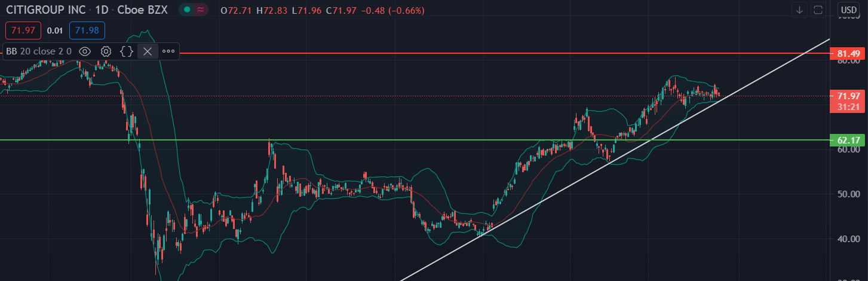Image resolution: width=868 pixels, height=281 pixels.
Task: Click countdown timer 31:21 on price axis
Action: 848,106
